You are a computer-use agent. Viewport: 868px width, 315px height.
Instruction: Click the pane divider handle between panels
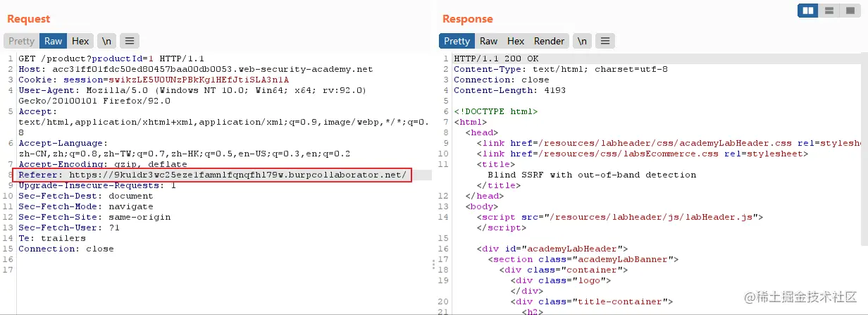click(433, 264)
